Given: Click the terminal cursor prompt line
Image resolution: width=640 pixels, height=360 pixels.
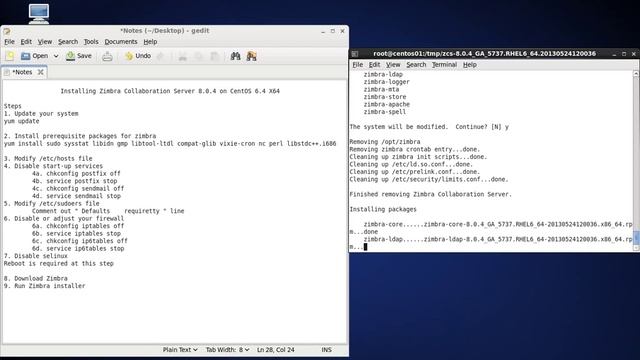Looking at the screenshot, I should click(358, 247).
